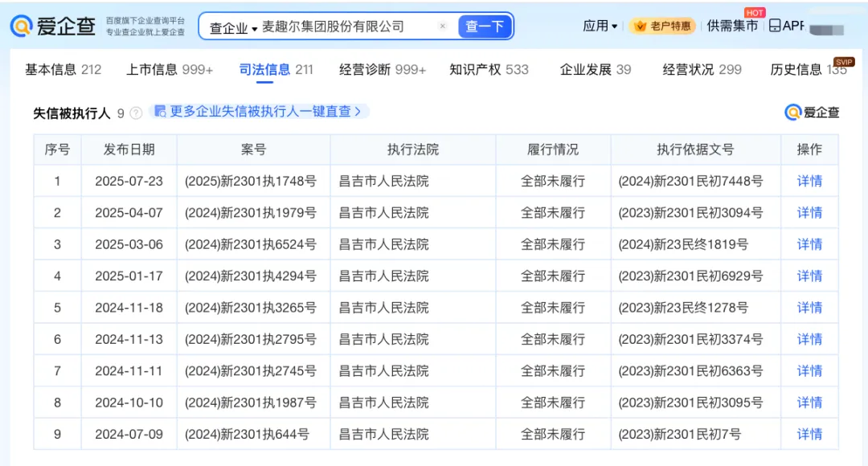The image size is (868, 466).
Task: Click case number (2024)新2301执6524号
Action: [251, 244]
